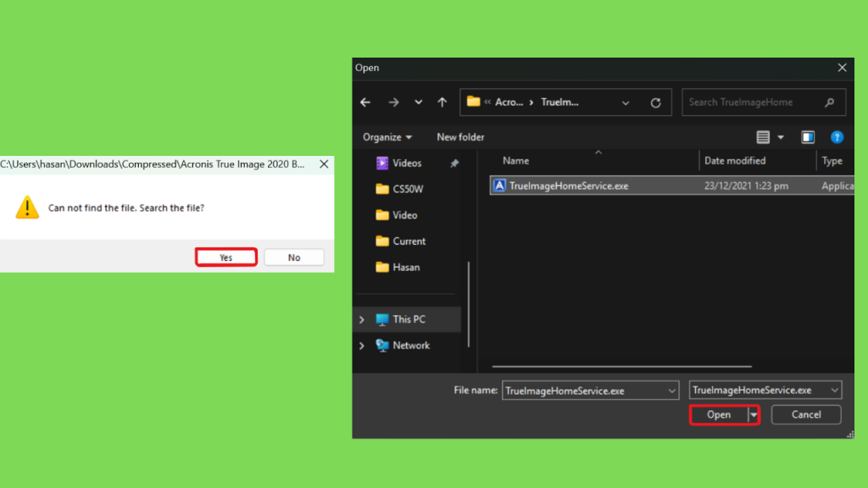Image resolution: width=868 pixels, height=488 pixels.
Task: Expand the This PC tree node
Action: (x=362, y=319)
